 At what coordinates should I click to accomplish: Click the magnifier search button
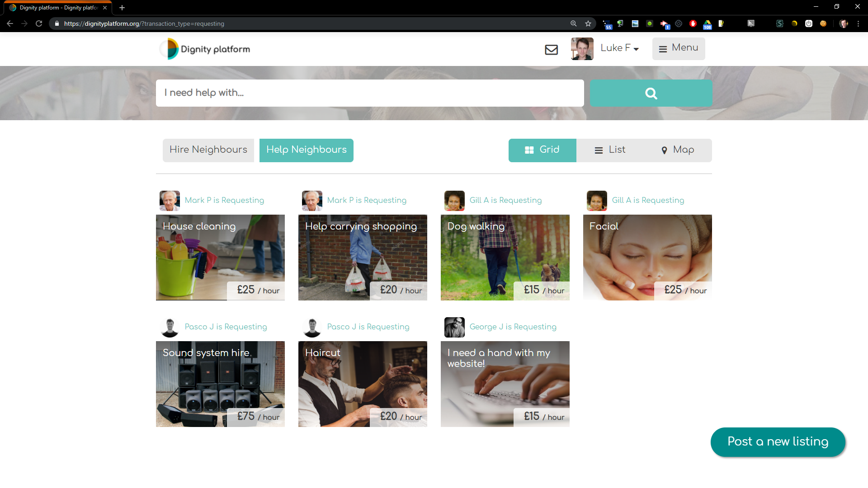(x=651, y=93)
